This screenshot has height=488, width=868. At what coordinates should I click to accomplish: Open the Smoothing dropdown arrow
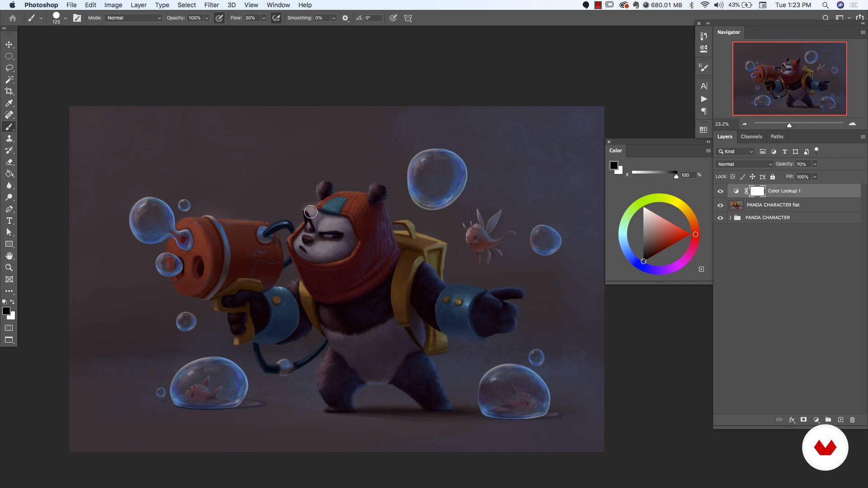[x=334, y=18]
